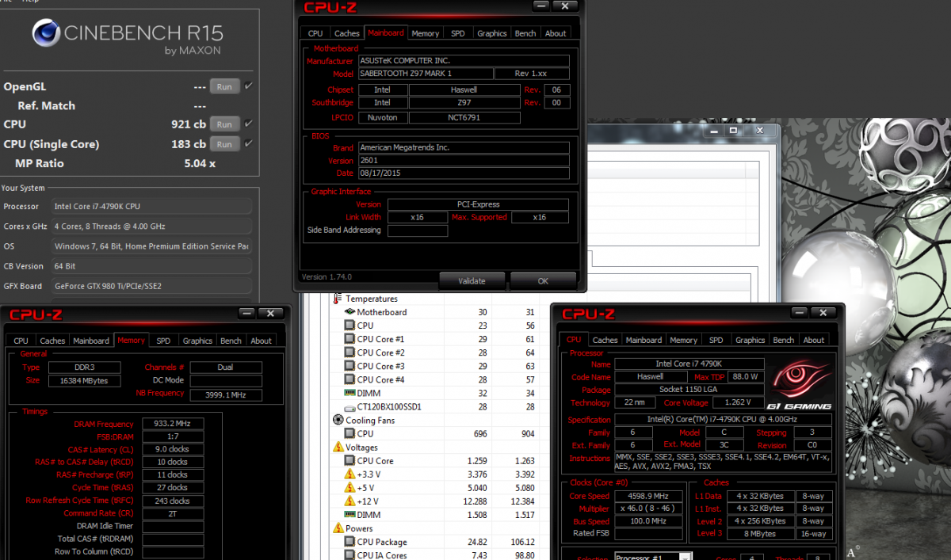The height and width of the screenshot is (560, 951).
Task: Click the chip icon of the fan CPU row
Action: [349, 433]
